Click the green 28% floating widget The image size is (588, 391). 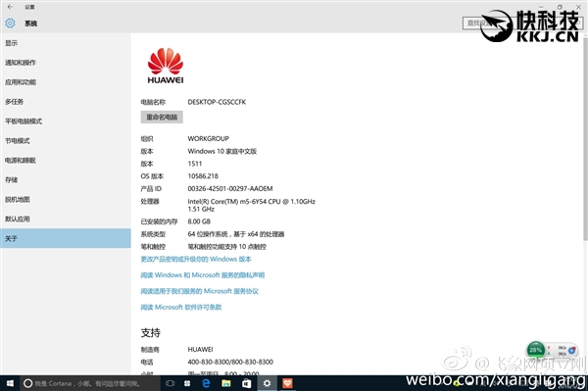click(535, 350)
